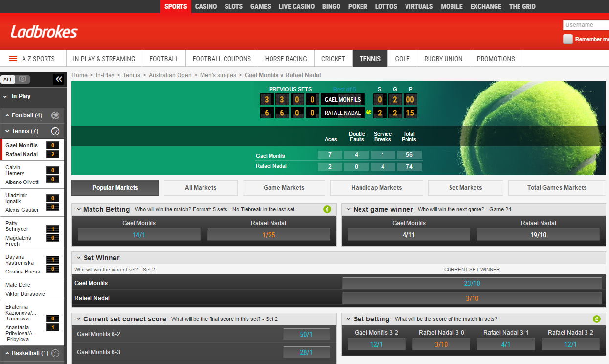Open Football Coupons in the sports menu
This screenshot has height=364, width=609.
click(x=222, y=59)
